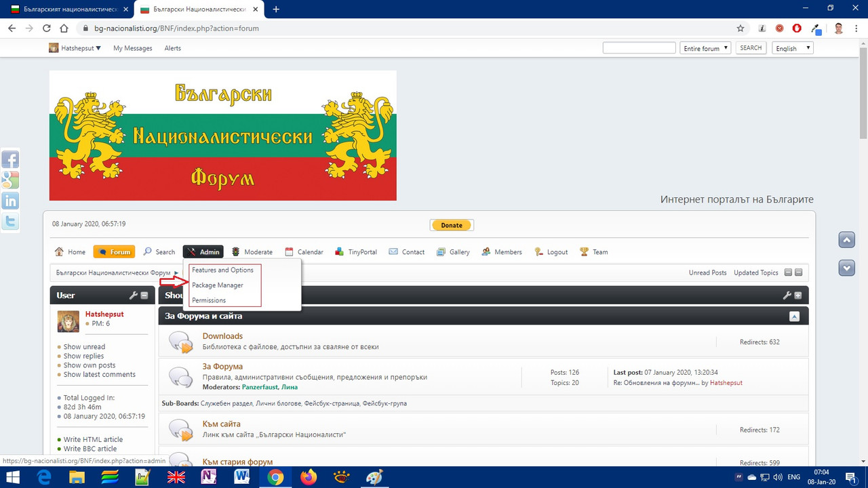The width and height of the screenshot is (868, 488).
Task: Open a new browser tab
Action: click(x=276, y=9)
